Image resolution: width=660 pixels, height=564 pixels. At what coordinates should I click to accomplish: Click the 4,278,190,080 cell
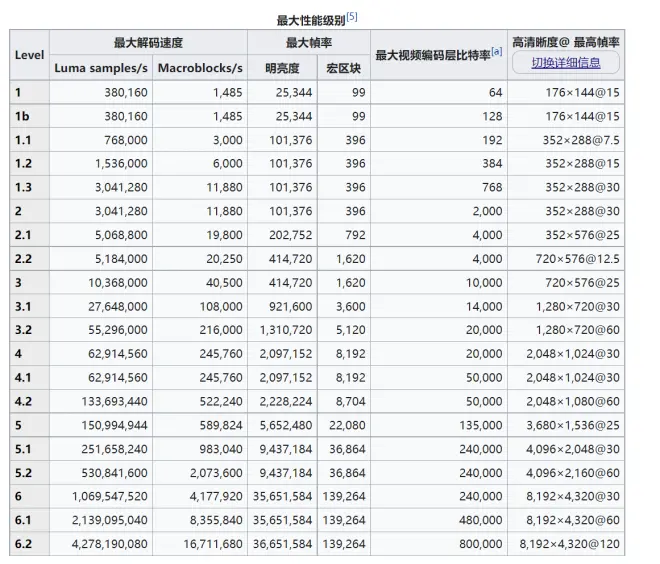[101, 544]
